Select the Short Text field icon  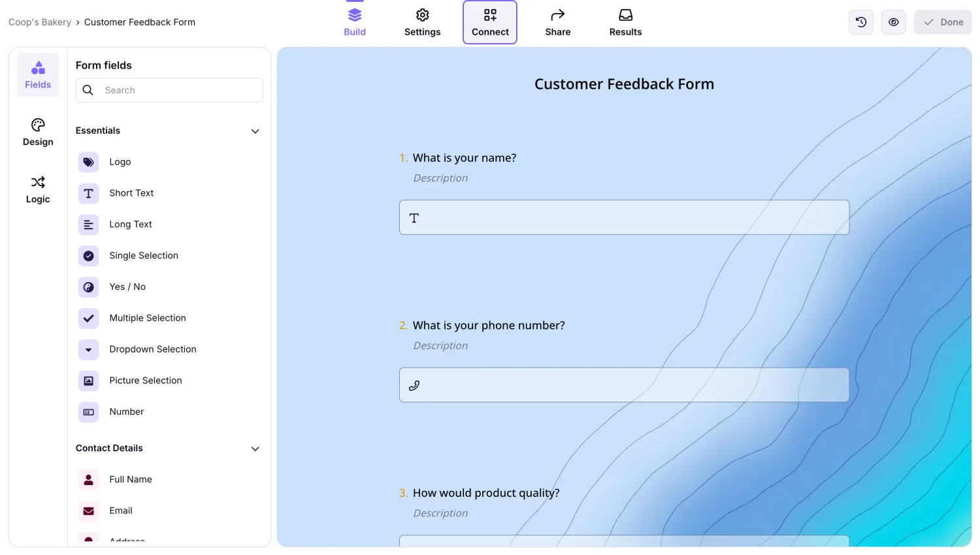coord(88,193)
